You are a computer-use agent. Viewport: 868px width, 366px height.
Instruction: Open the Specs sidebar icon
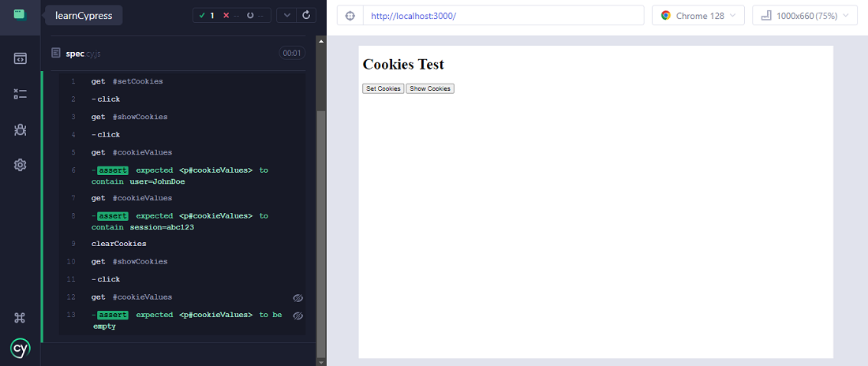click(x=21, y=58)
